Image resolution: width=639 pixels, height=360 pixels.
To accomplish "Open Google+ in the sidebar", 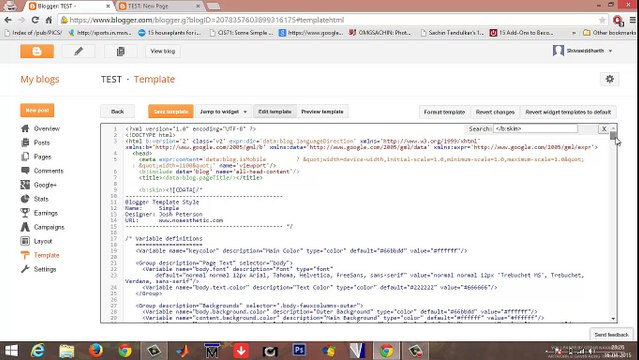I will (45, 185).
